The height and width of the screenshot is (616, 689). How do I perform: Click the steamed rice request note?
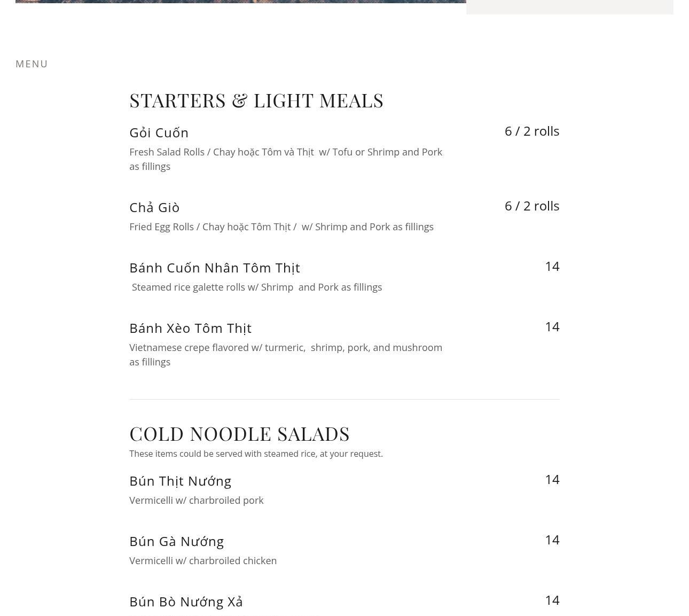(x=256, y=454)
